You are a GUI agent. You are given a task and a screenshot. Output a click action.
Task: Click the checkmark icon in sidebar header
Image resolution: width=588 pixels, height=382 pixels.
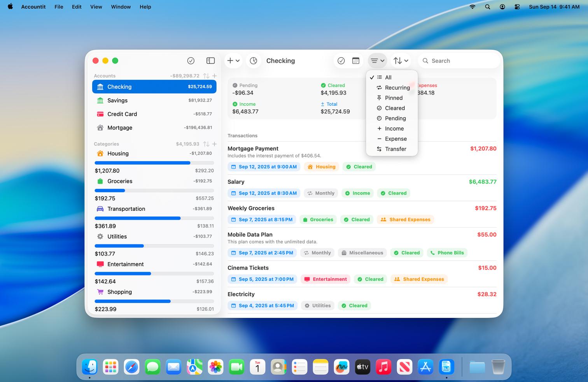(x=191, y=61)
